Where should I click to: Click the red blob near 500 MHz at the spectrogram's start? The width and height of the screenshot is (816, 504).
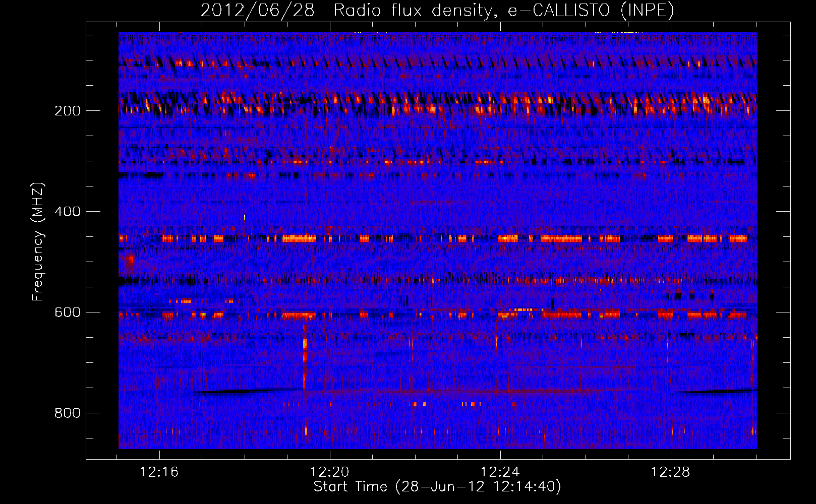(x=130, y=261)
